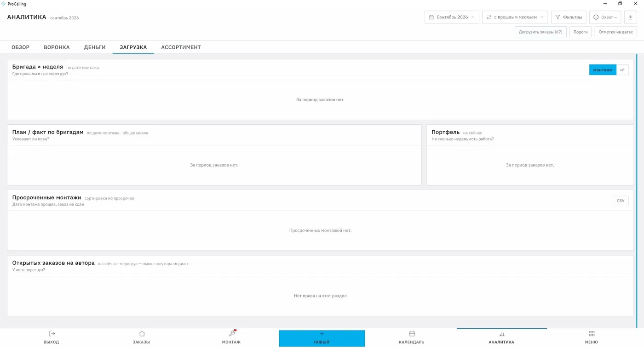Switch to the Воронка tab
The height and width of the screenshot is (348, 644).
(57, 47)
